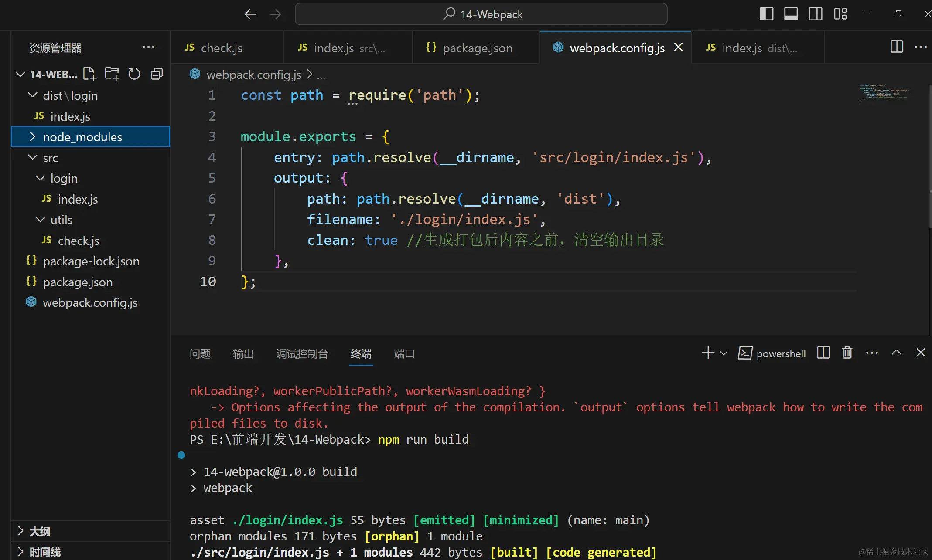932x560 pixels.
Task: Collapse the src folder
Action: pos(32,157)
